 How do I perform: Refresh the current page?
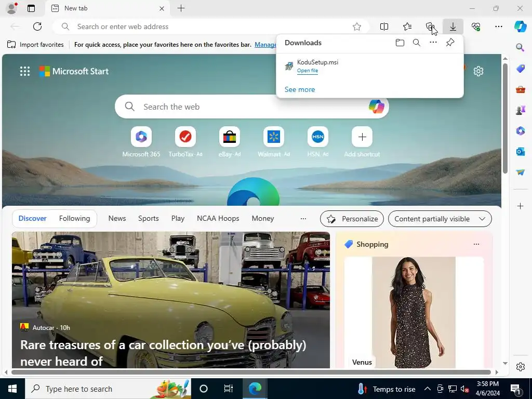[37, 26]
